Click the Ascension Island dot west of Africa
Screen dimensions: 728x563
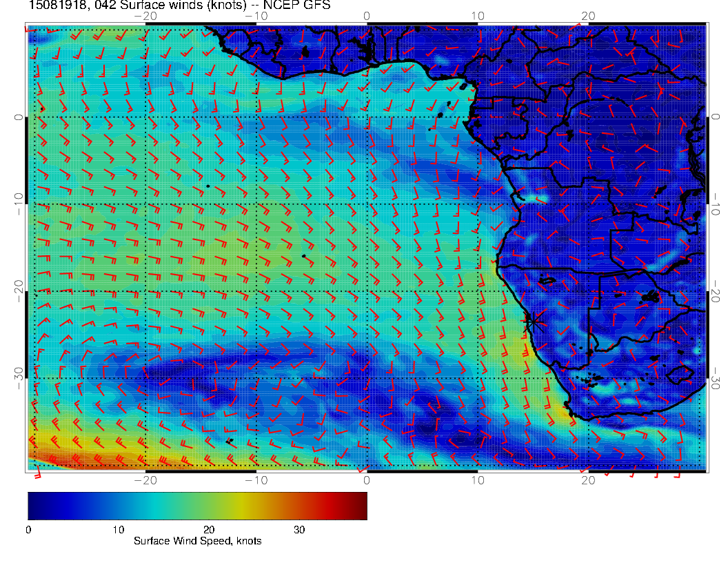click(x=208, y=186)
